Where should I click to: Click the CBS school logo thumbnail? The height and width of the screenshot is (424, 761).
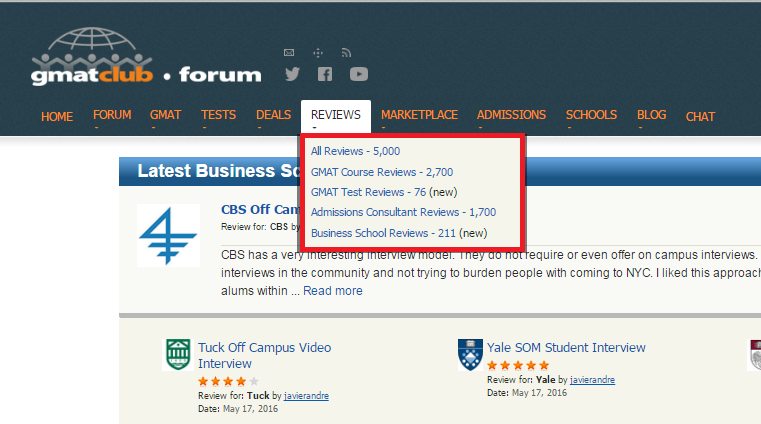(x=168, y=235)
